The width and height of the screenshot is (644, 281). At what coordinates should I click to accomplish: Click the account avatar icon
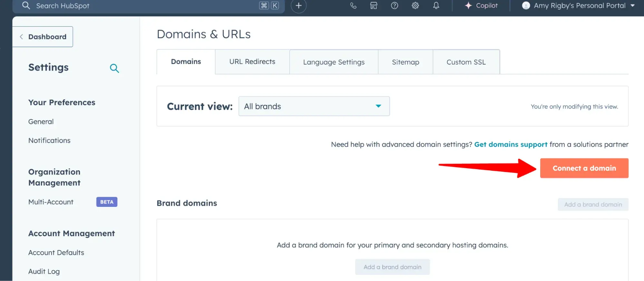tap(526, 5)
